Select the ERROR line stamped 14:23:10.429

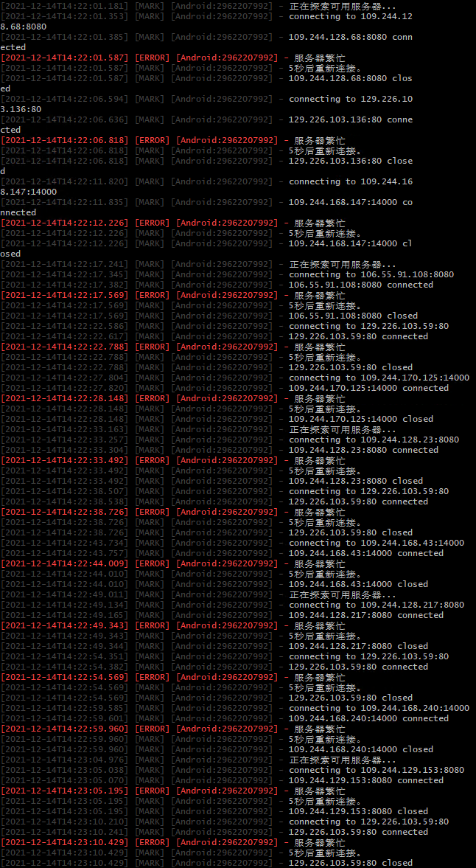point(173,842)
